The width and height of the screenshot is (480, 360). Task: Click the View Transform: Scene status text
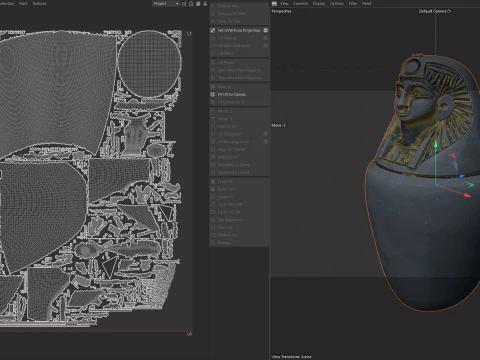point(291,357)
